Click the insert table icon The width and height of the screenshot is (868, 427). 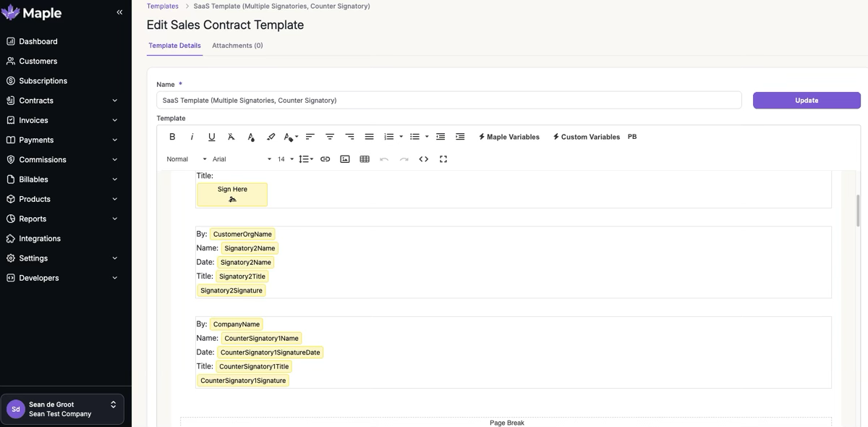coord(365,159)
